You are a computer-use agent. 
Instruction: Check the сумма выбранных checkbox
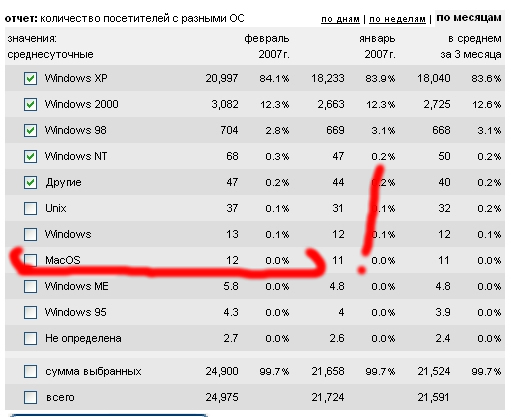(30, 371)
